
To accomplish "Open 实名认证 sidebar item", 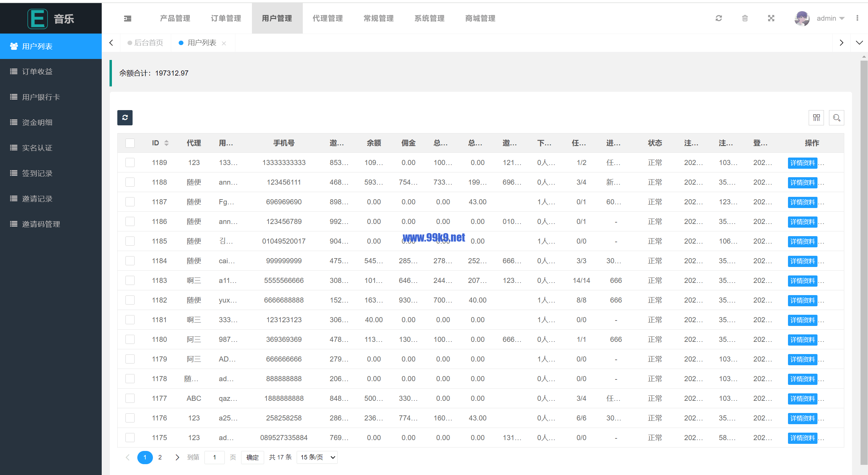I will (51, 148).
